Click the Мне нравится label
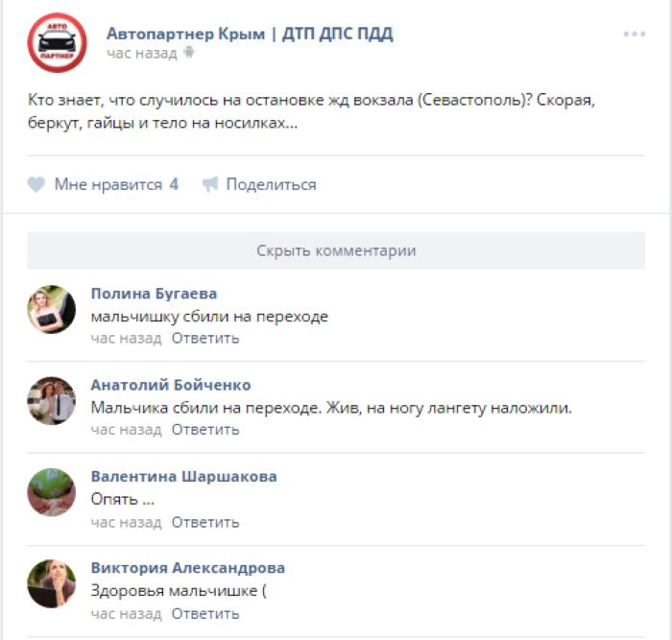672x640 pixels. (x=108, y=184)
